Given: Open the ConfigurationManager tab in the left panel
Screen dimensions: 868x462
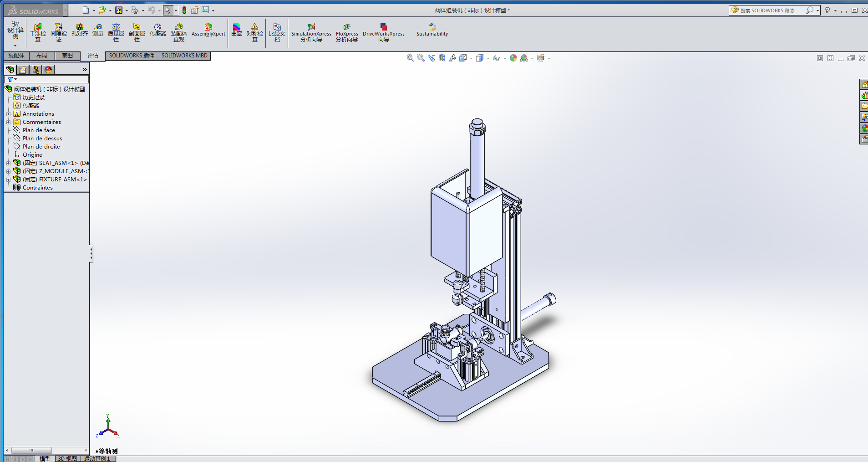Looking at the screenshot, I should [36, 70].
